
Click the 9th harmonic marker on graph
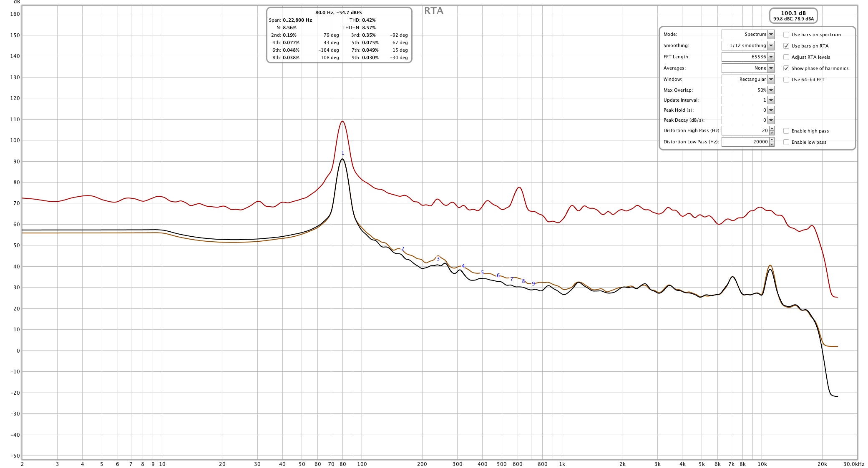tap(533, 284)
